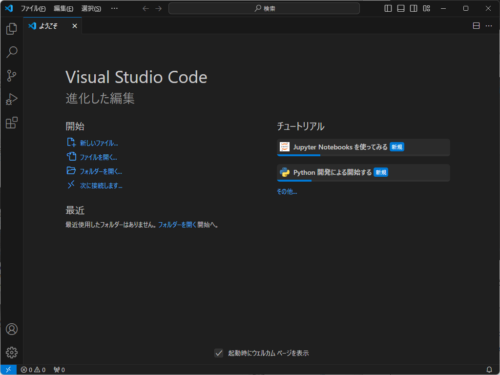Click the 検索 command center box
This screenshot has height=375, width=500.
click(x=264, y=8)
